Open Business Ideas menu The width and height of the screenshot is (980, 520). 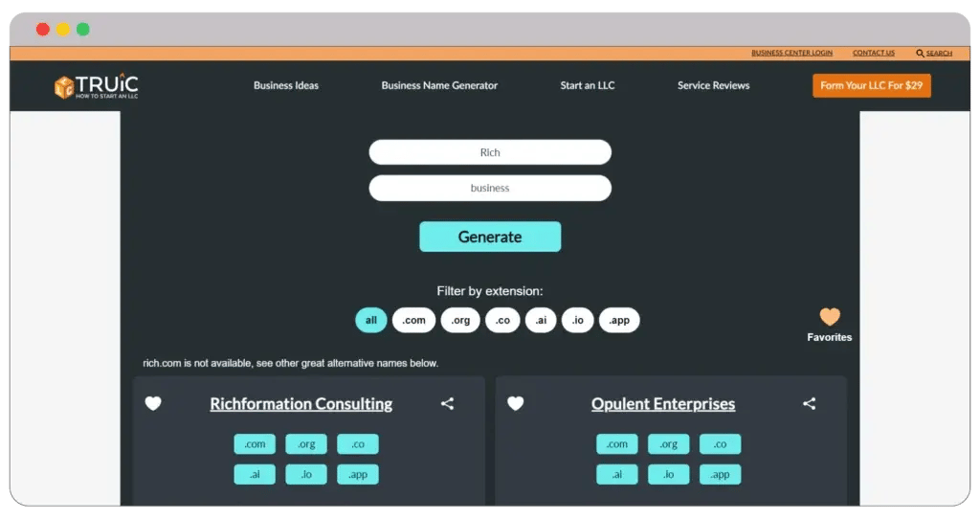coord(286,85)
